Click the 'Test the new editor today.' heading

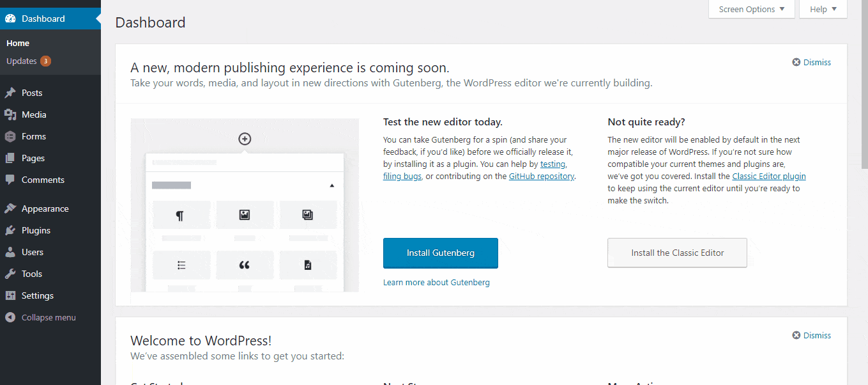(x=443, y=122)
